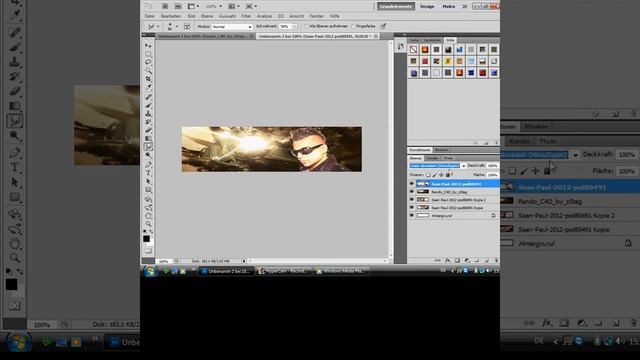Toggle Quick Mask mode in toolbox
Screen dimensions: 640x360
click(148, 251)
